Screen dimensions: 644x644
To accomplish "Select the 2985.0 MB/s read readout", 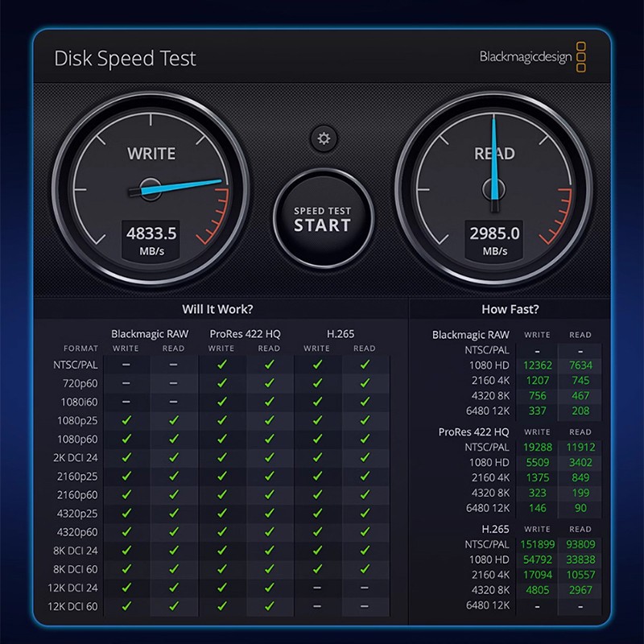I will 494,240.
